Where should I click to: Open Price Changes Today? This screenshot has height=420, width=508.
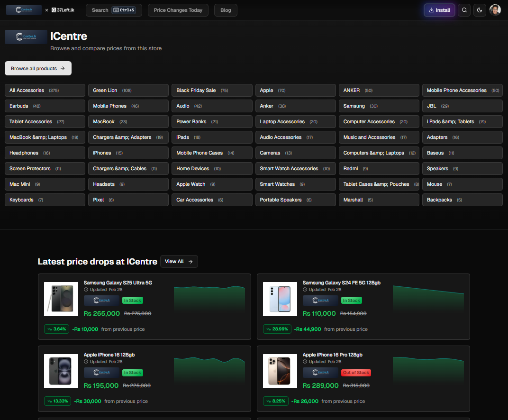point(178,10)
